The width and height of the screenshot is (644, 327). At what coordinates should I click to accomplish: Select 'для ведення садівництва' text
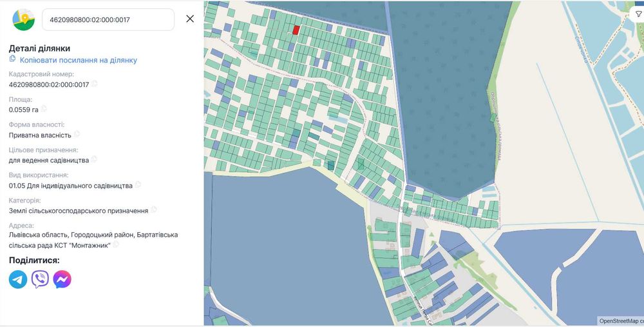(x=49, y=160)
